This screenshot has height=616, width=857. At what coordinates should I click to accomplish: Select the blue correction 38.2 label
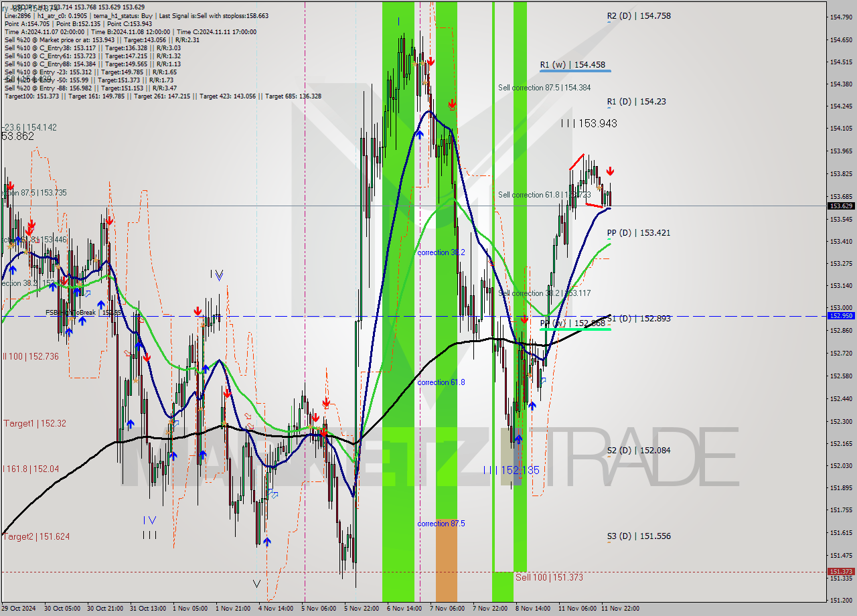click(441, 252)
